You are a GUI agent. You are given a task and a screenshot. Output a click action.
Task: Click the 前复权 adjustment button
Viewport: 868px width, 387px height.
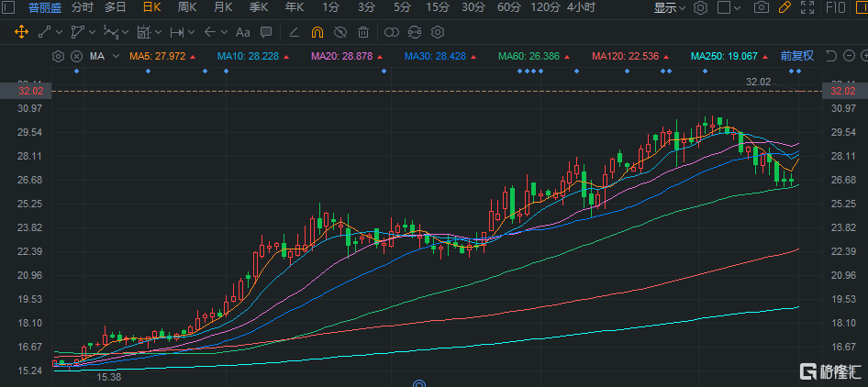(797, 56)
